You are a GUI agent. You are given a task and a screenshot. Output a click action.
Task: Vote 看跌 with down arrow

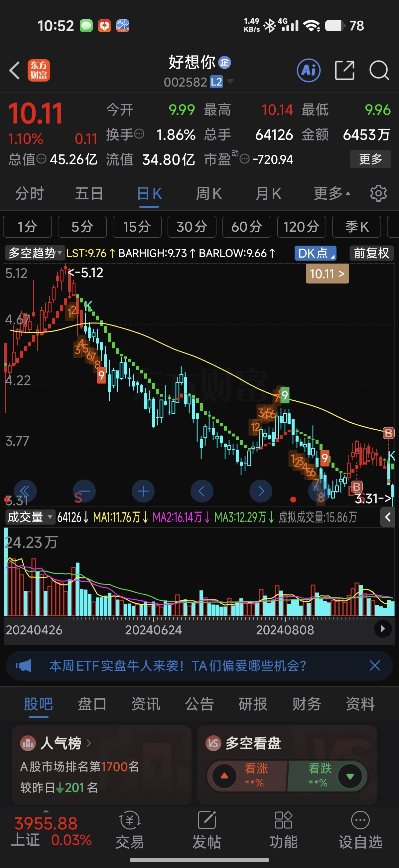click(x=350, y=776)
